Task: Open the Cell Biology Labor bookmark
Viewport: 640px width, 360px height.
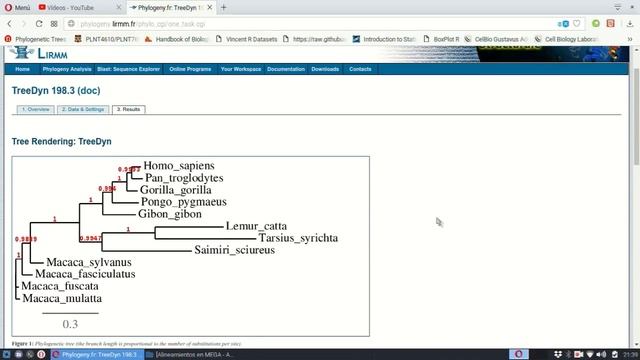Action: pyautogui.click(x=567, y=39)
